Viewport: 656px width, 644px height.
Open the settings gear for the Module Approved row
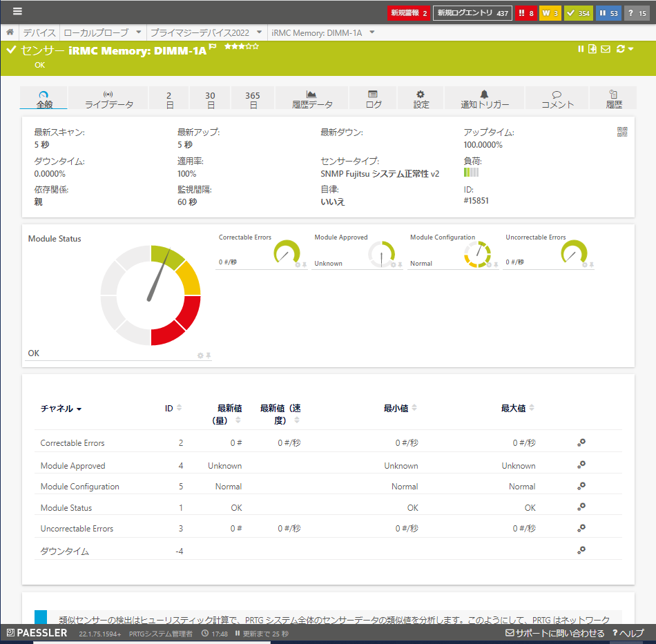[581, 465]
